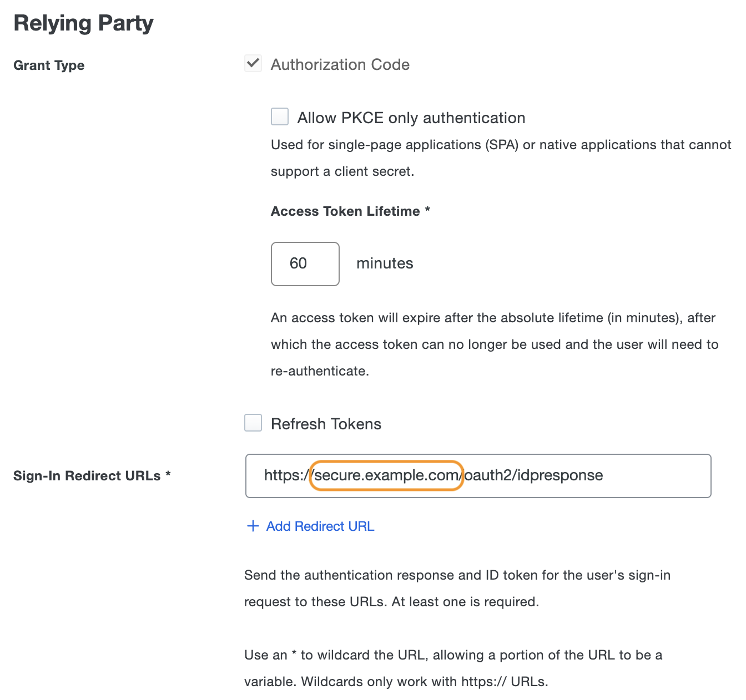
Task: Click the Relying Party heading
Action: coord(83,23)
